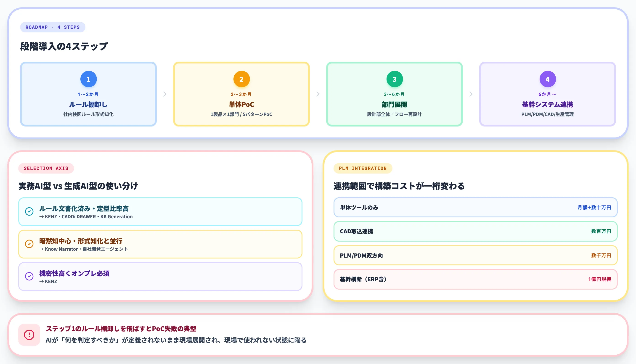Click ステップ1のルール棚卸しを飛ばすとPoC失敗の典型 warning title
This screenshot has width=636, height=364.
pyautogui.click(x=121, y=329)
